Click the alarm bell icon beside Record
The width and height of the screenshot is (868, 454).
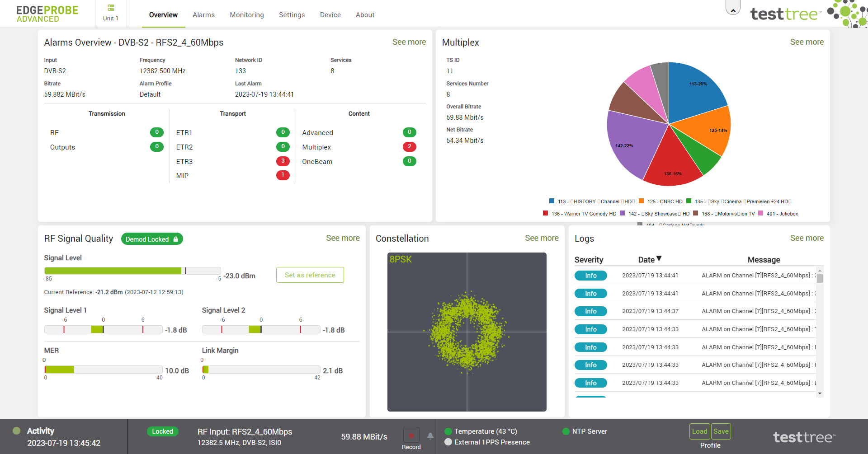[430, 436]
